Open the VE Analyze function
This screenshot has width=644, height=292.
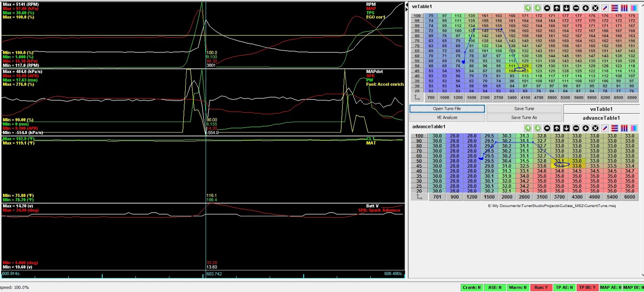tap(447, 118)
